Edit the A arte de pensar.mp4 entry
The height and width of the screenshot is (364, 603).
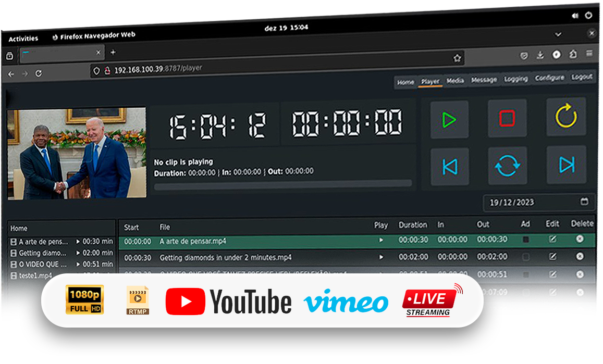coord(552,239)
